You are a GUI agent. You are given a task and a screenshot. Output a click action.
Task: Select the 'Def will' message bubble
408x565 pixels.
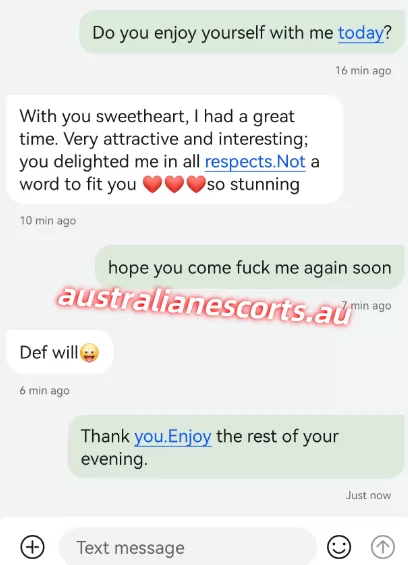click(59, 352)
